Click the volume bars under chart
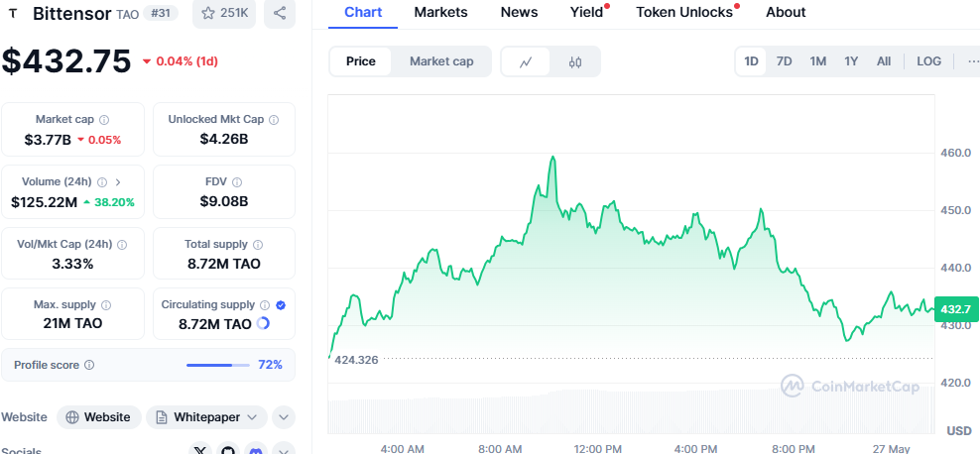 (631, 411)
